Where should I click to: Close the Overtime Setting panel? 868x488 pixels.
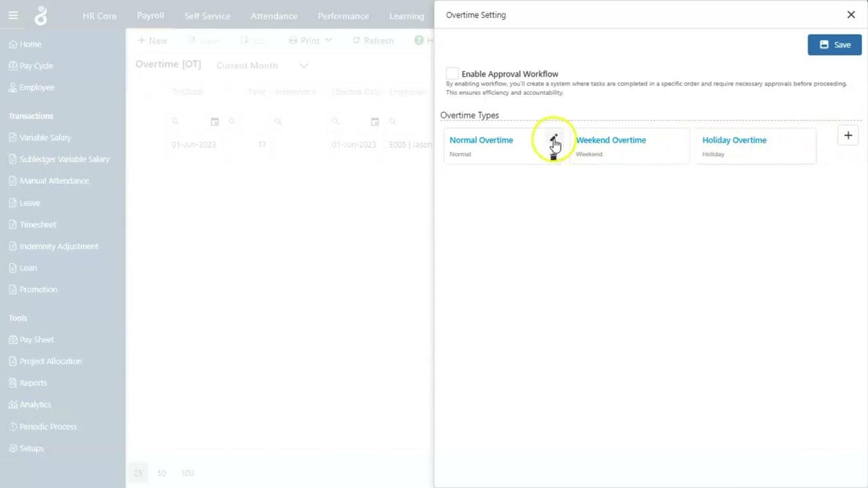pos(851,14)
